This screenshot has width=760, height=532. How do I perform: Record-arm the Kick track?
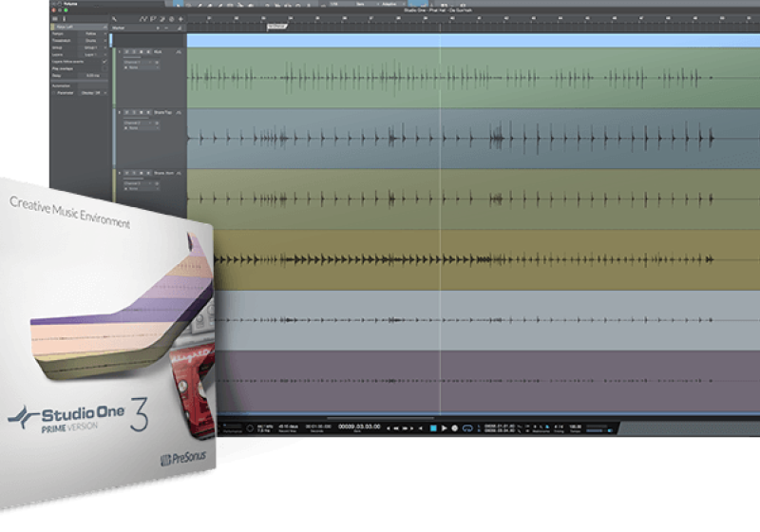pyautogui.click(x=141, y=52)
